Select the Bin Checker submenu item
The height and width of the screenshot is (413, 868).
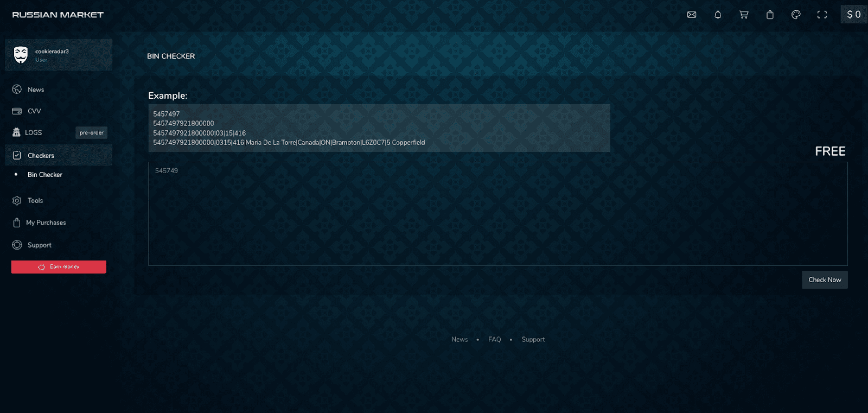tap(45, 175)
